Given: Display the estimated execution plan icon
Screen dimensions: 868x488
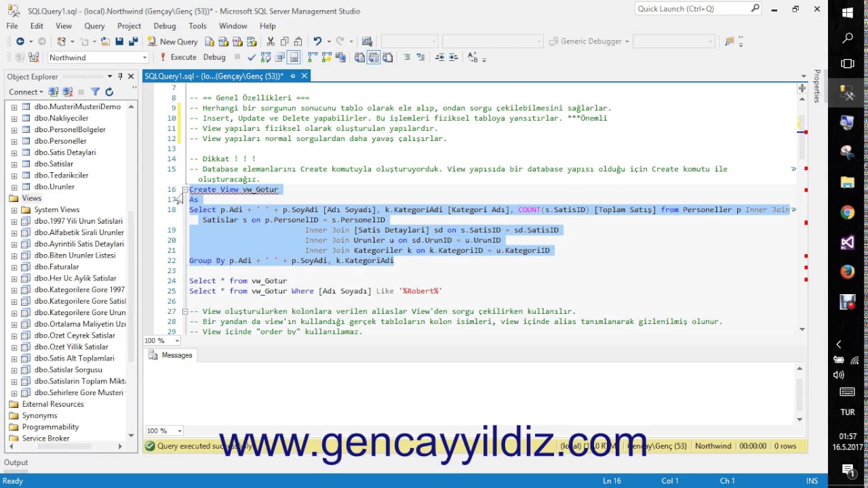Looking at the screenshot, I should pyautogui.click(x=266, y=58).
